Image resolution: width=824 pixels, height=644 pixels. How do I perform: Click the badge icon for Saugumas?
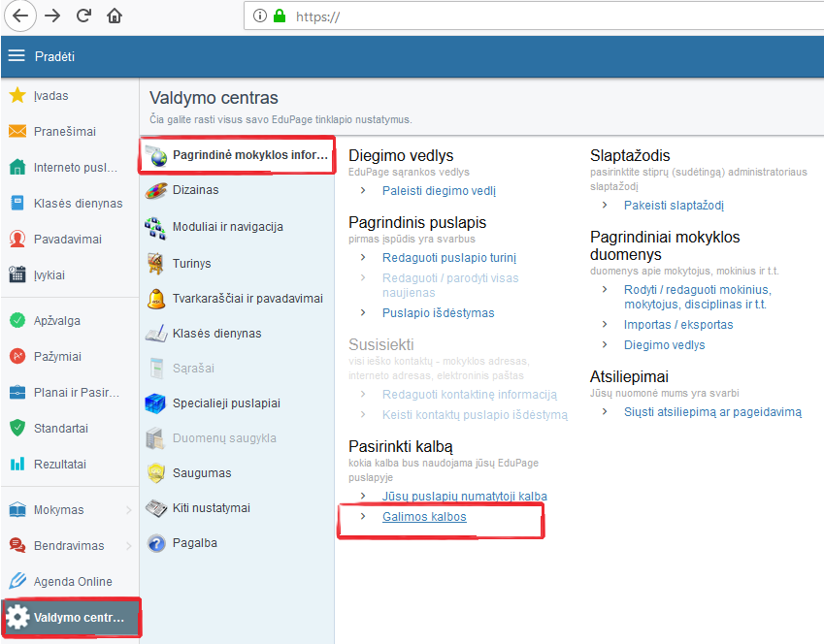pos(156,472)
